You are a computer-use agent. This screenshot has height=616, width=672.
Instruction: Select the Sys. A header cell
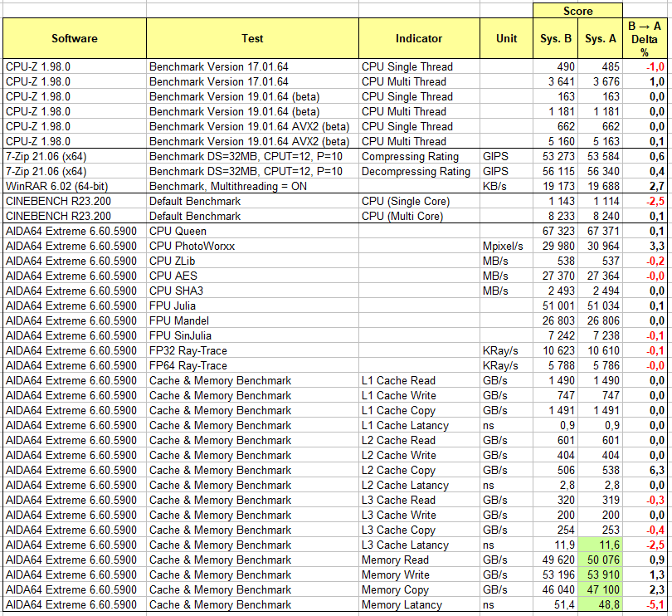pyautogui.click(x=601, y=38)
